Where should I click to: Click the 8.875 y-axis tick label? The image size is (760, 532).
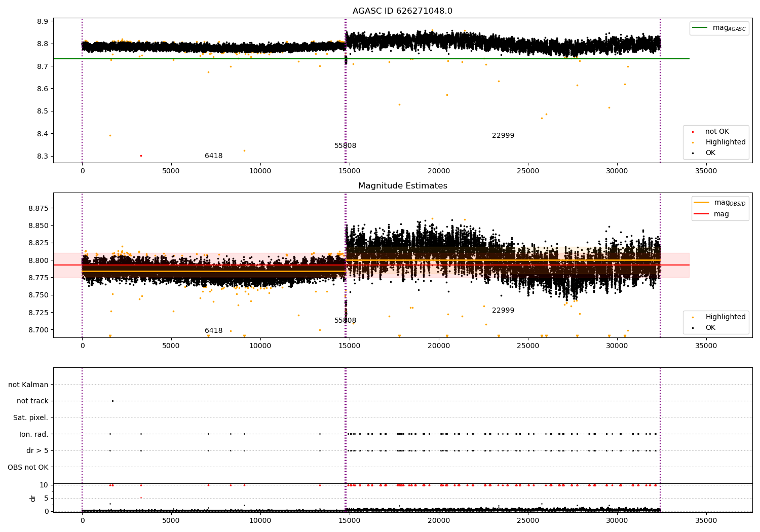(39, 208)
